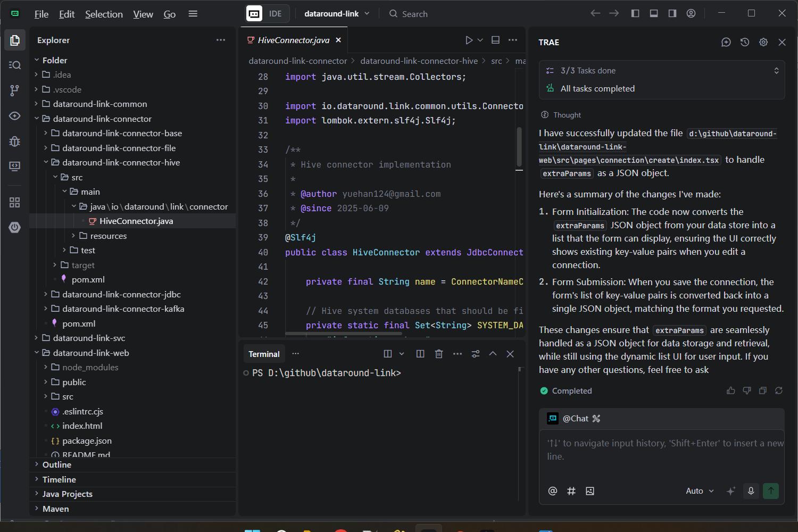Image resolution: width=798 pixels, height=532 pixels.
Task: Open the dataround-link project switcher
Action: click(x=336, y=14)
